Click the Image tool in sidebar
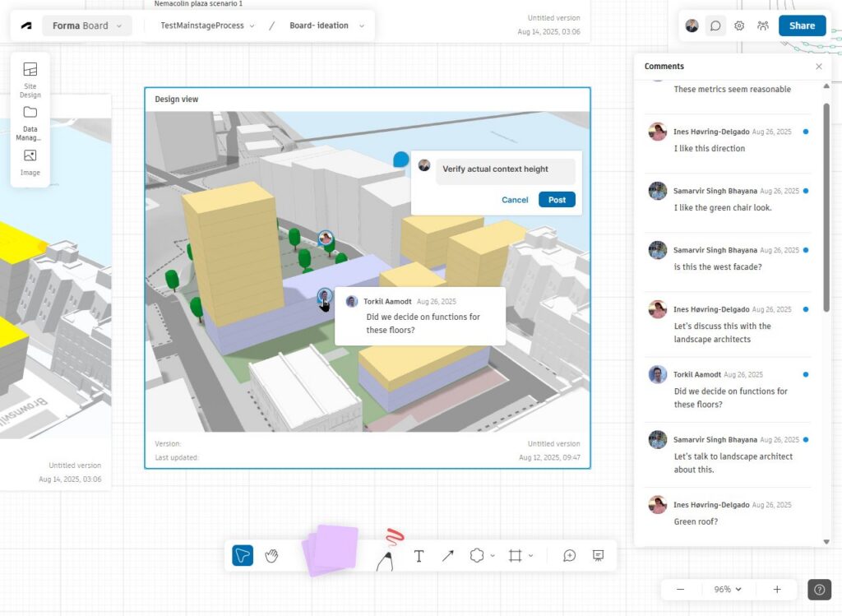 pos(30,162)
